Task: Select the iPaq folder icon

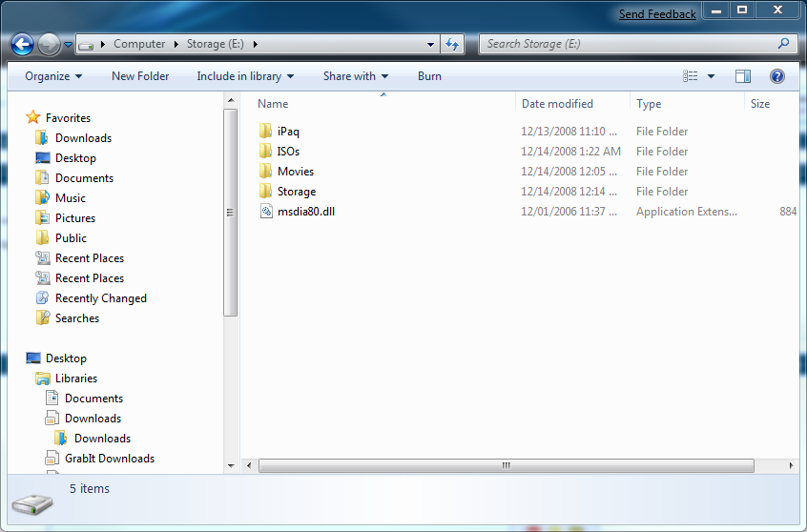Action: pos(265,132)
